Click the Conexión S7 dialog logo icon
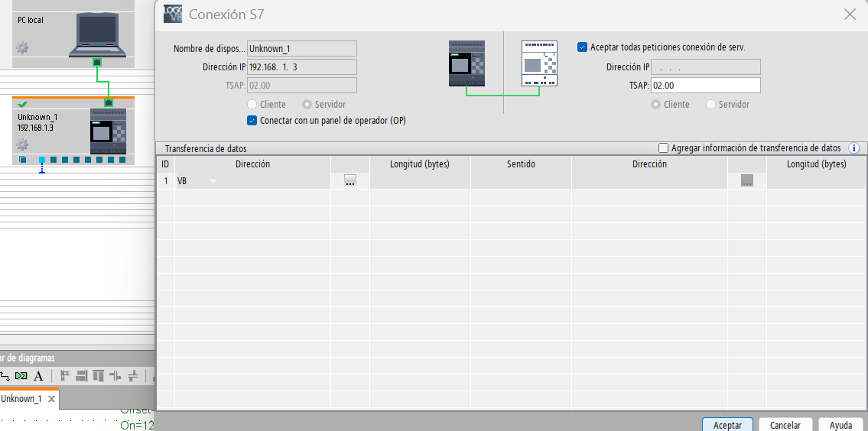868x431 pixels. pos(173,14)
